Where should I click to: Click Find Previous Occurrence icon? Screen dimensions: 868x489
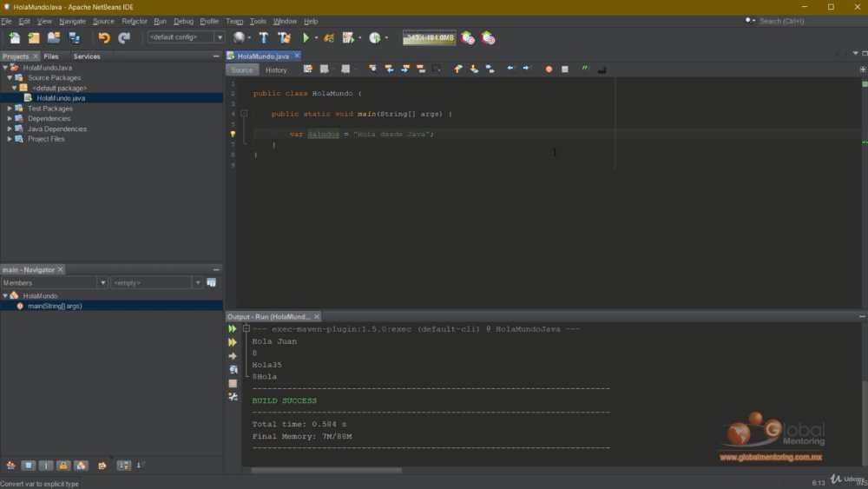click(389, 69)
